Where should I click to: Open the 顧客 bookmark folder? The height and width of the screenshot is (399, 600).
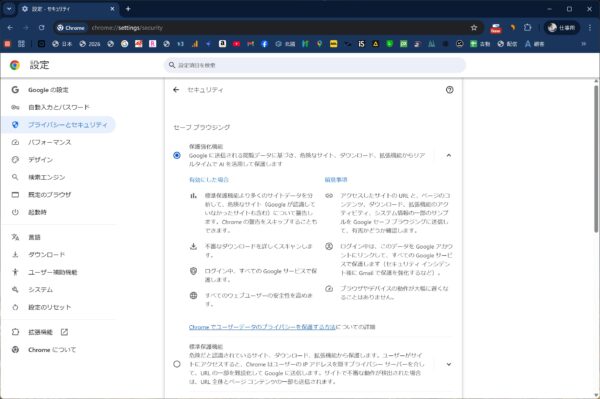(534, 44)
